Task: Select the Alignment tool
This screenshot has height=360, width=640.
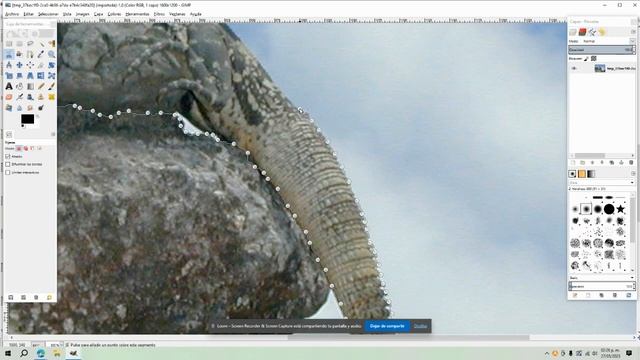Action: 30,65
